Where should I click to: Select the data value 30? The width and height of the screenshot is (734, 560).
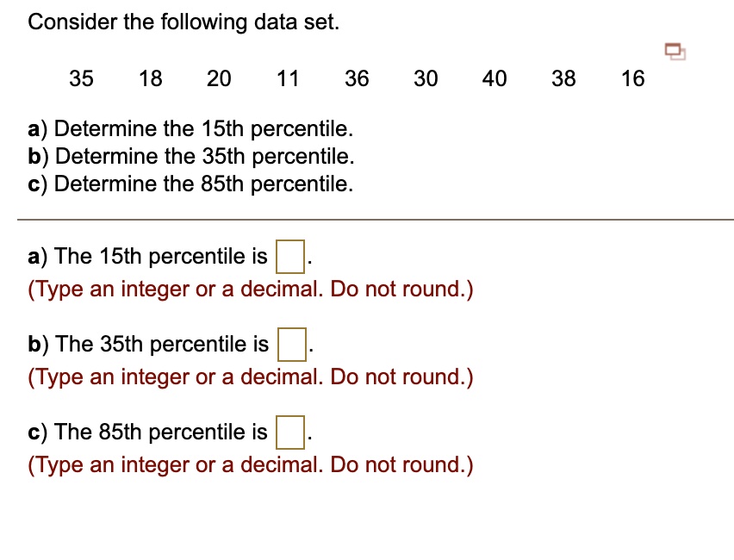pyautogui.click(x=426, y=78)
